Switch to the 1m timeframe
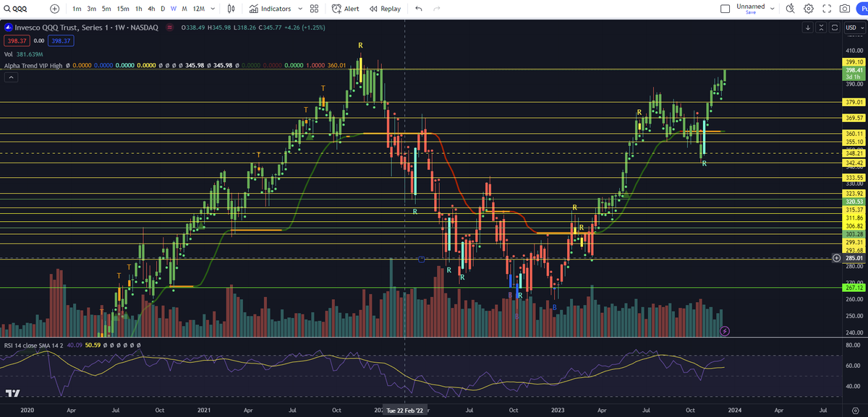Image resolution: width=868 pixels, height=417 pixels. 77,9
